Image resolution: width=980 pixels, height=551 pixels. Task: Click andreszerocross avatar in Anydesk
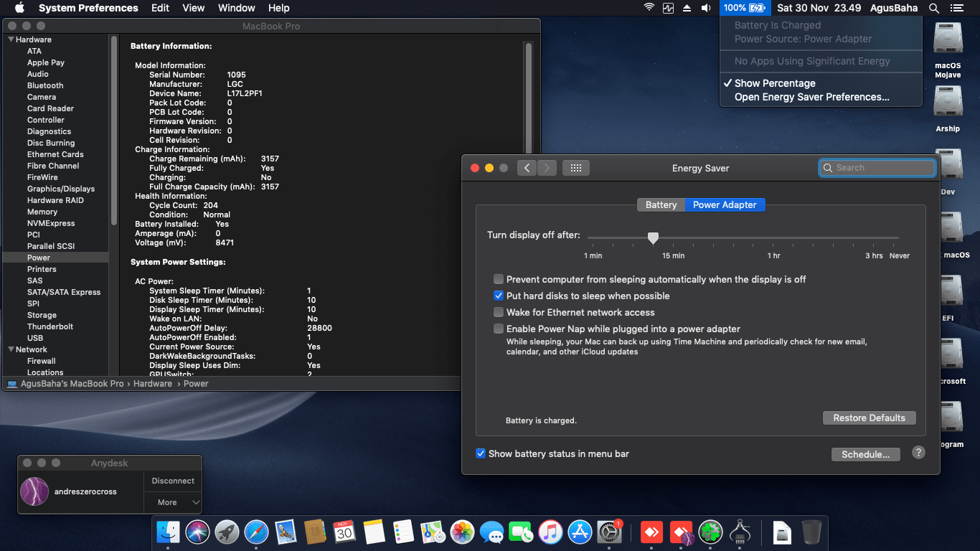click(x=34, y=491)
